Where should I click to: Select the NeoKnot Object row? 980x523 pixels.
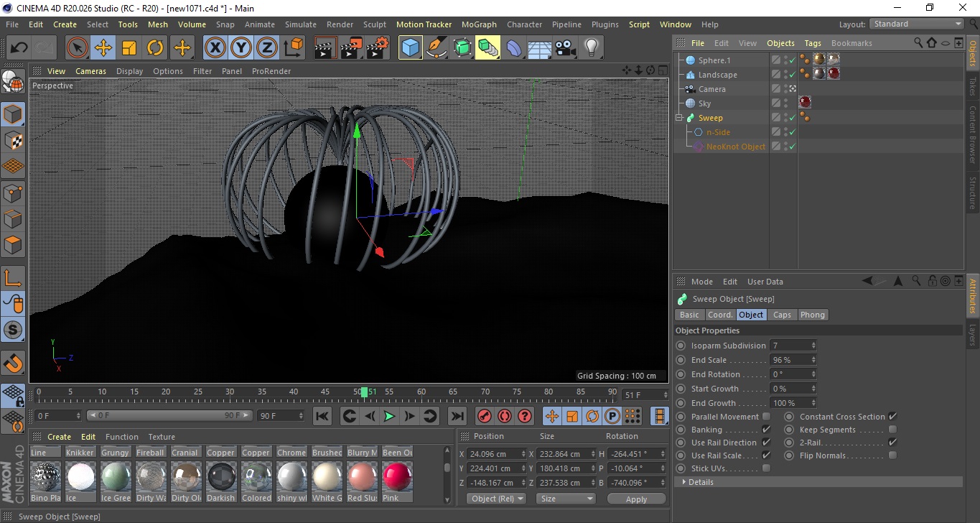(x=735, y=147)
